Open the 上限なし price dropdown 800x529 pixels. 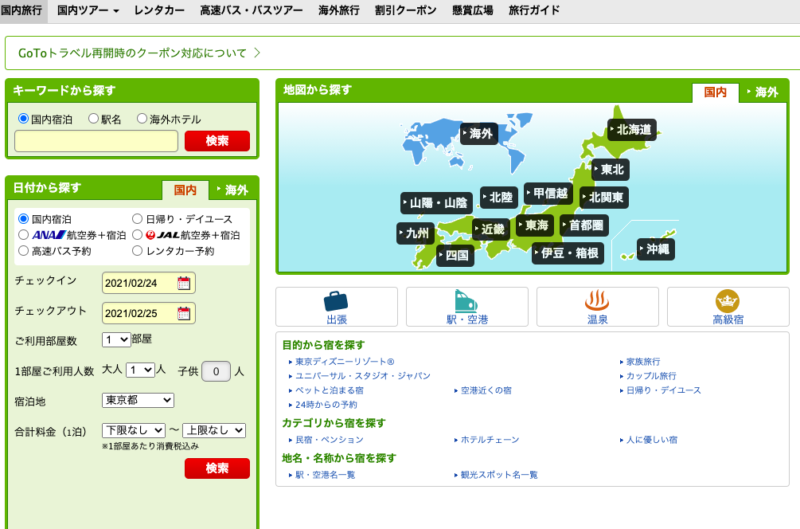coord(214,430)
